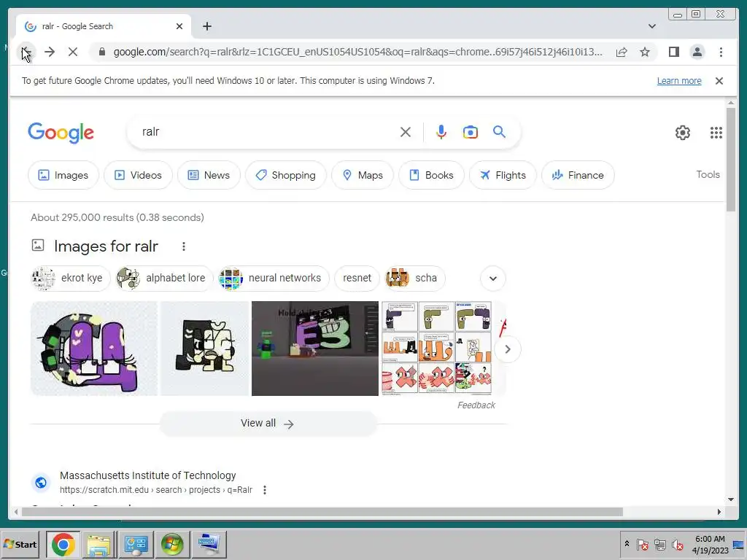The height and width of the screenshot is (560, 747).
Task: Open a new tab with the plus button
Action: (x=206, y=26)
